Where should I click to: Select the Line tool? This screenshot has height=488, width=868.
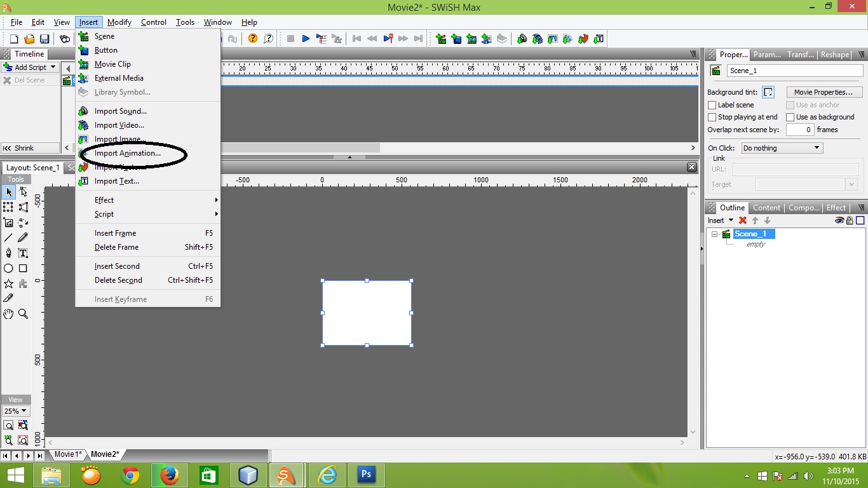(9, 238)
